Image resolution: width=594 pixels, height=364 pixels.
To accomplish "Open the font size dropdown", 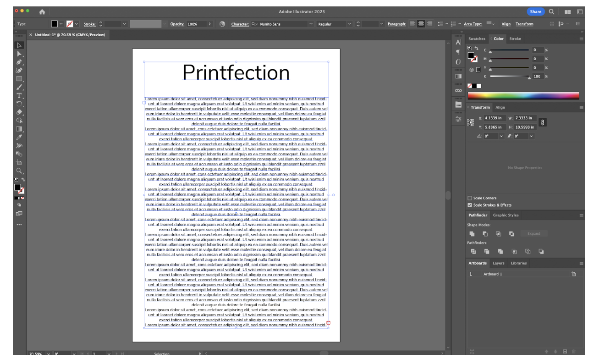I will [382, 24].
